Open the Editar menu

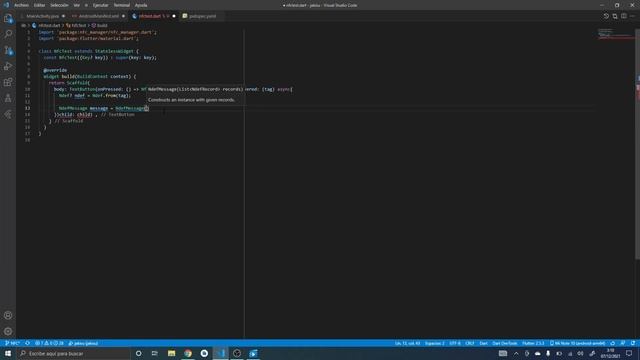pyautogui.click(x=39, y=5)
